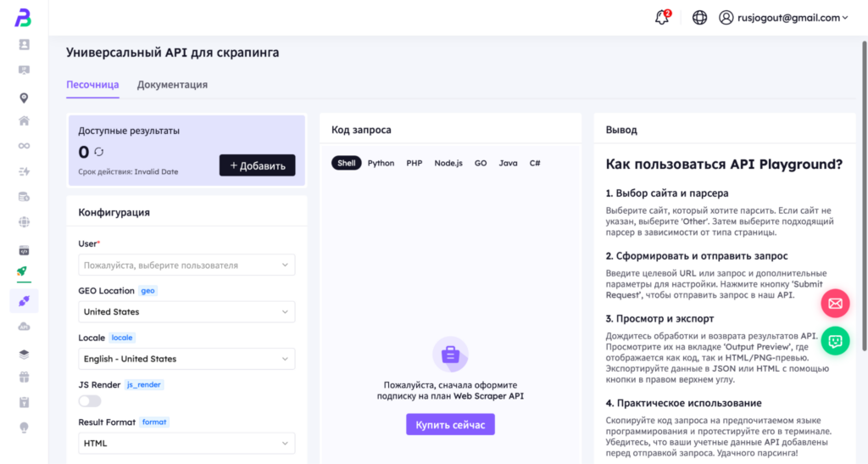
Task: Click the Купить сейчас button
Action: pyautogui.click(x=450, y=425)
